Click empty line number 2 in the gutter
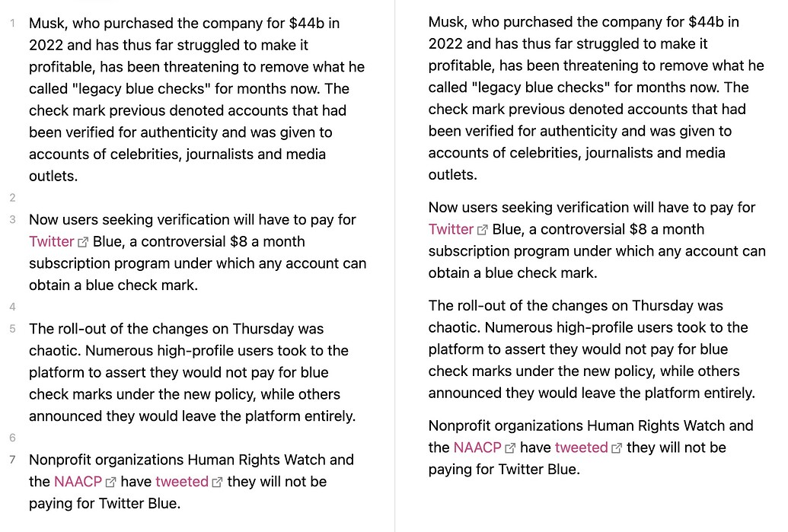The image size is (788, 532). (x=12, y=198)
